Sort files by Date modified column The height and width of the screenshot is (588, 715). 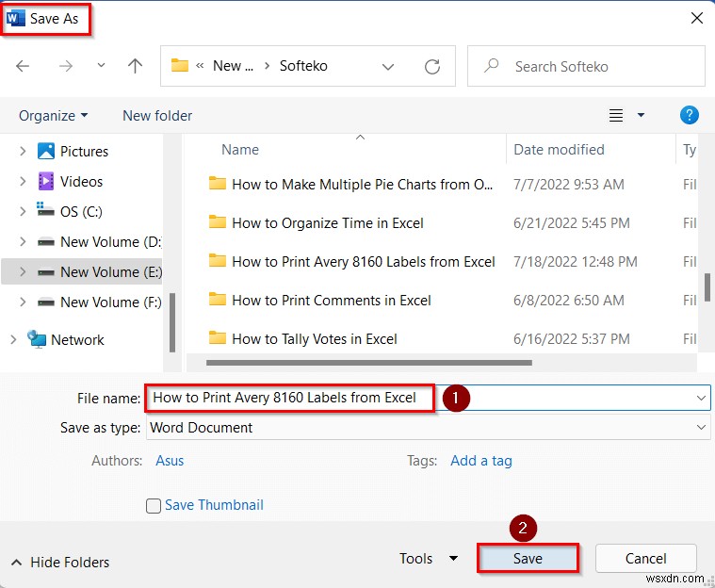click(559, 150)
